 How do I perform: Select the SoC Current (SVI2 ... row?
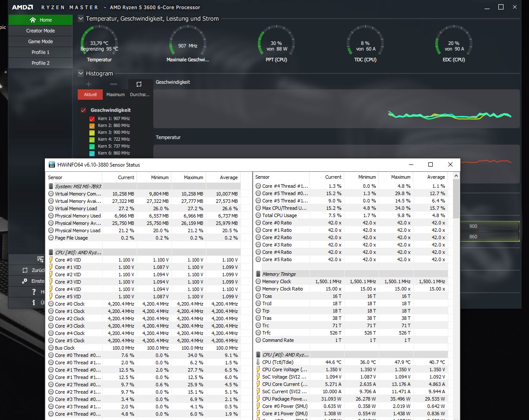tap(351, 392)
